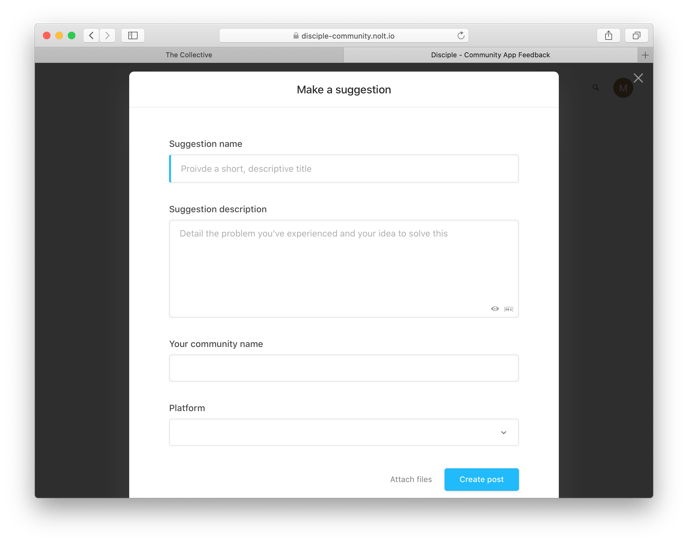
Task: Click the Create post button
Action: pos(481,480)
